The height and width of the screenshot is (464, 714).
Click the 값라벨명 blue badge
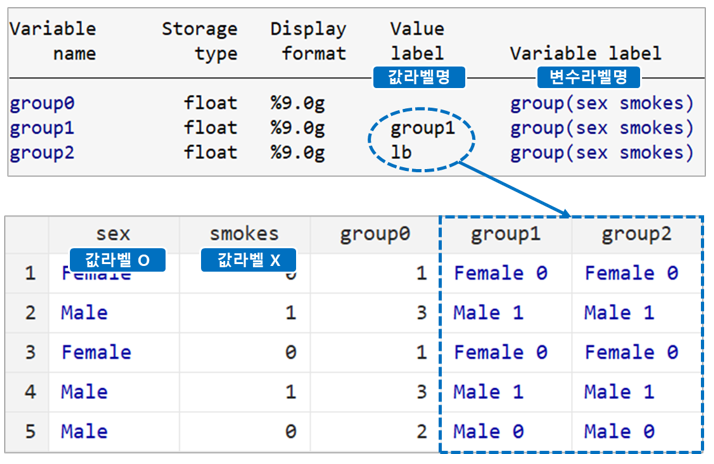pos(411,75)
